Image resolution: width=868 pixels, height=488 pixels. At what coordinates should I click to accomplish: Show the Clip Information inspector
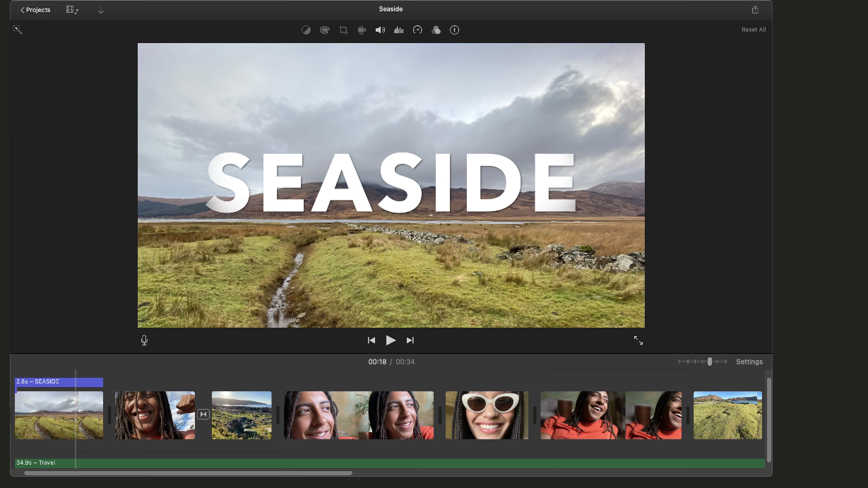[x=455, y=30]
